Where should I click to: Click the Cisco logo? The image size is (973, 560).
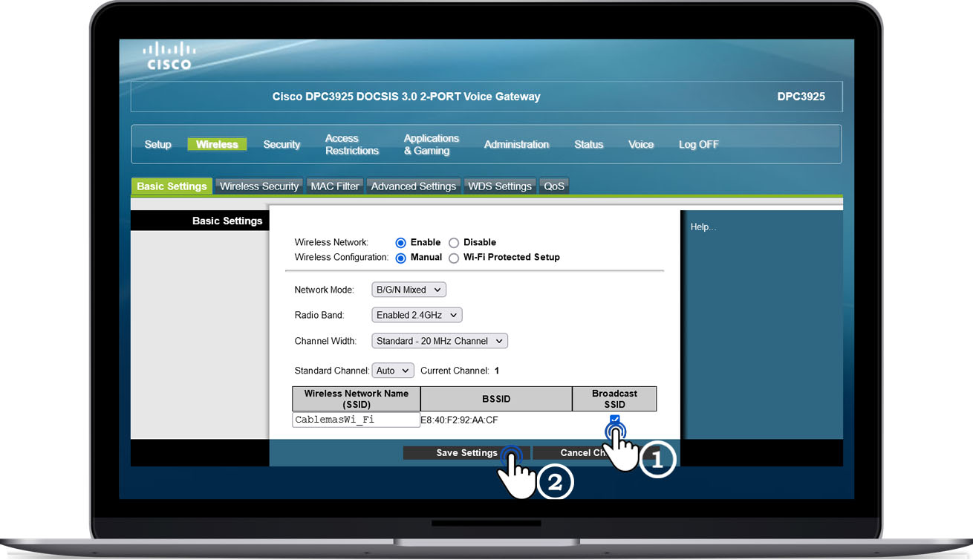(x=169, y=56)
